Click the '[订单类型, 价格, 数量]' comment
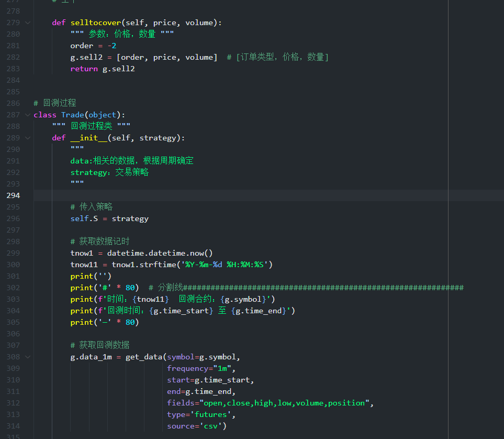This screenshot has height=439, width=504. [278, 57]
